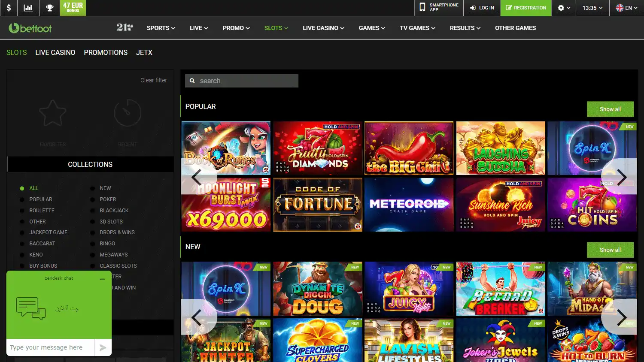
Task: Open the Results menu
Action: point(465,28)
